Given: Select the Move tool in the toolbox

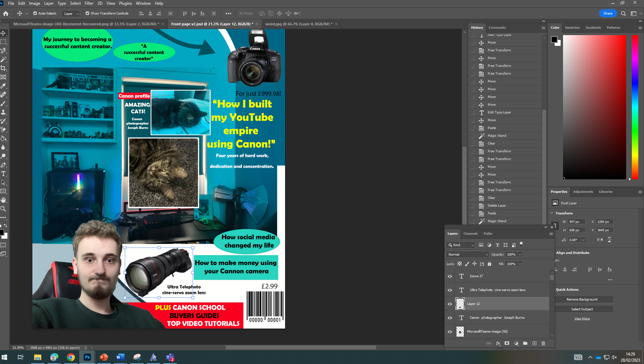Looking at the screenshot, I should (x=3, y=33).
